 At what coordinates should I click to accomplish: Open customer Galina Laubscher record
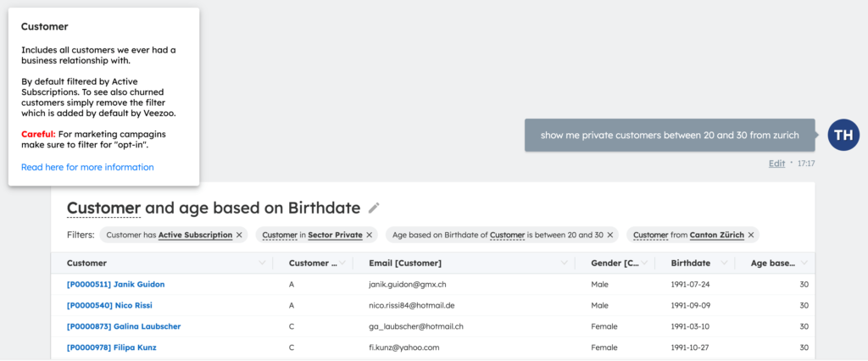click(124, 326)
